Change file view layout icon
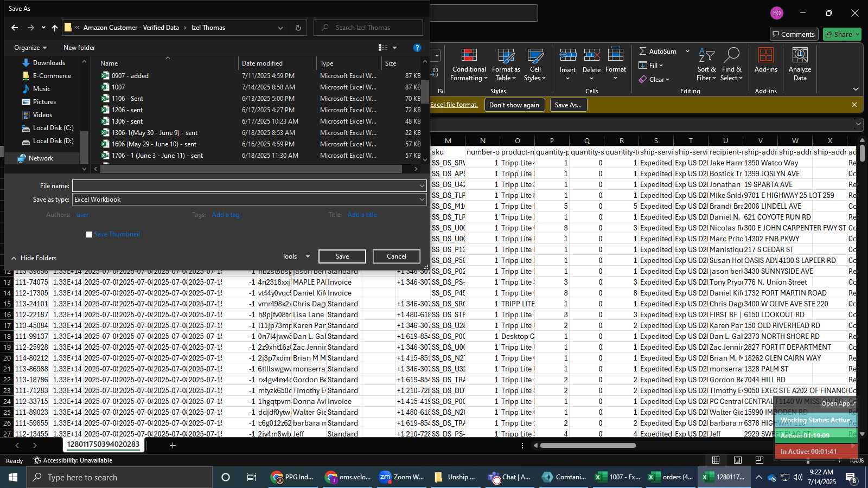The height and width of the screenshot is (488, 868). 383,48
